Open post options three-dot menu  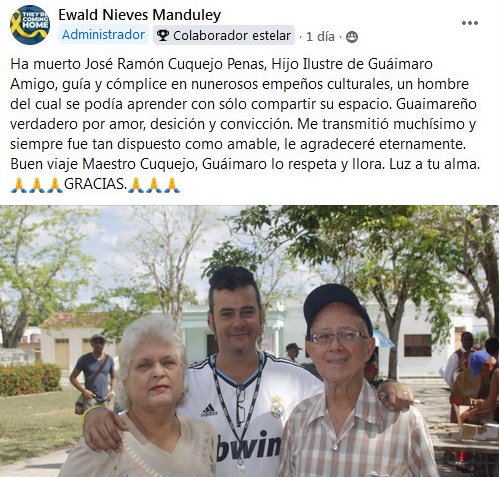point(470,23)
